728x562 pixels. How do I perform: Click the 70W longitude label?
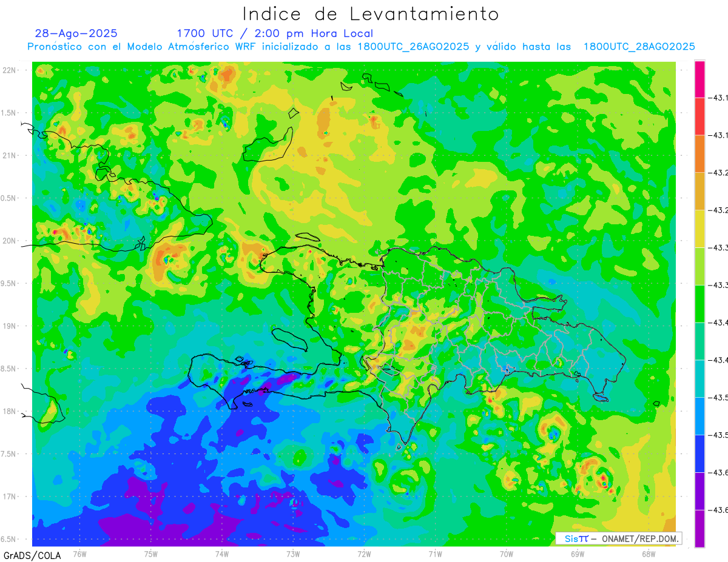click(507, 554)
